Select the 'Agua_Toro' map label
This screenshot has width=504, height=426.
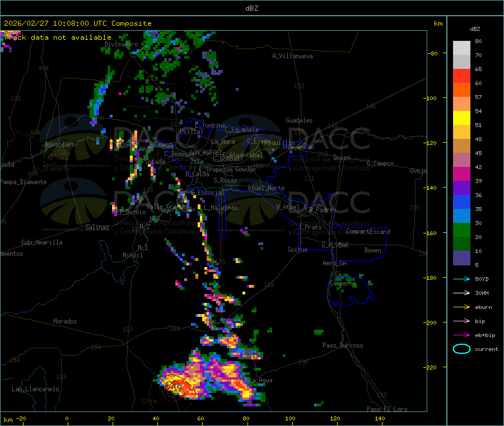[60, 144]
